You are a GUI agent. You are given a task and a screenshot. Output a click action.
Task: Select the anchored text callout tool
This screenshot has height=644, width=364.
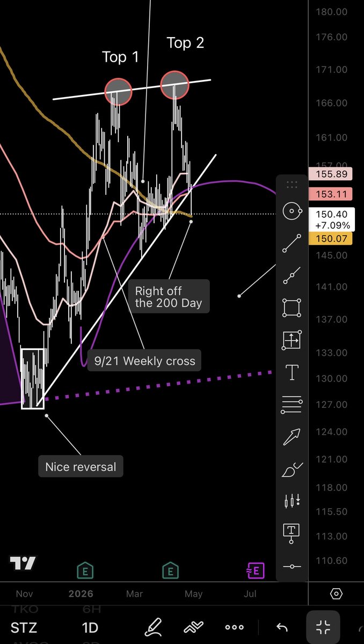pyautogui.click(x=292, y=533)
